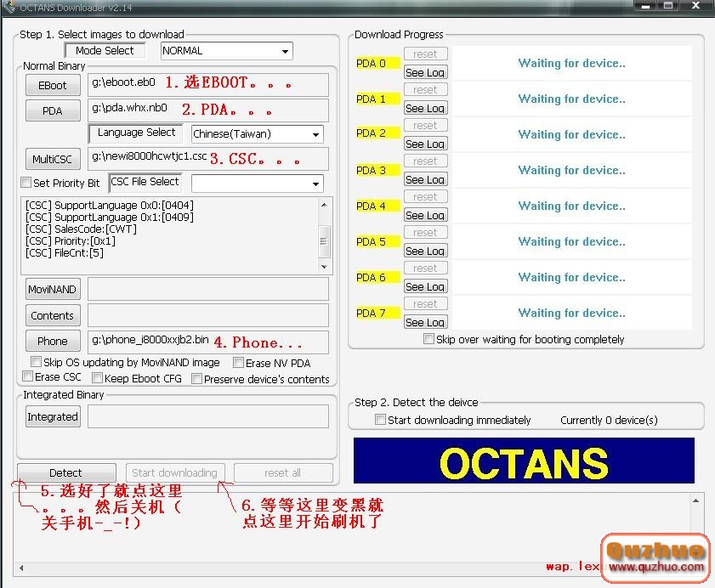Click the EBoot path field g:\eboot.eb0

coord(208,85)
